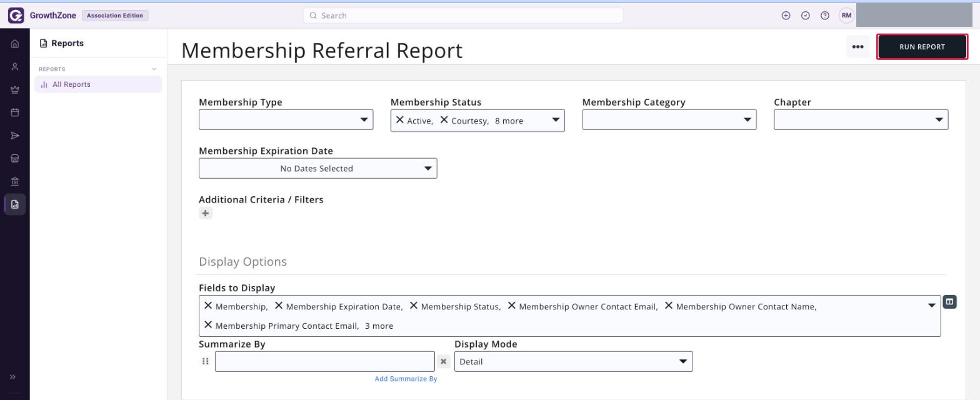This screenshot has height=400, width=980.
Task: Open the Membership Status dropdown arrow
Action: [555, 120]
